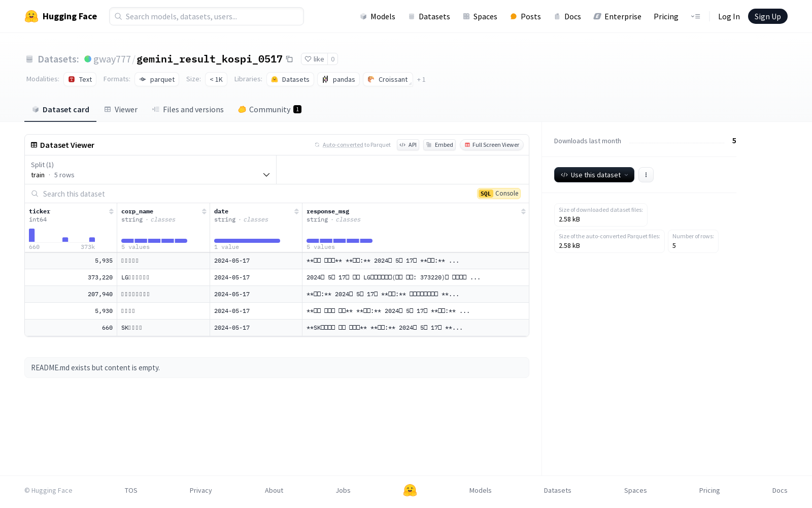Open the gway777 user profile avatar

(88, 59)
